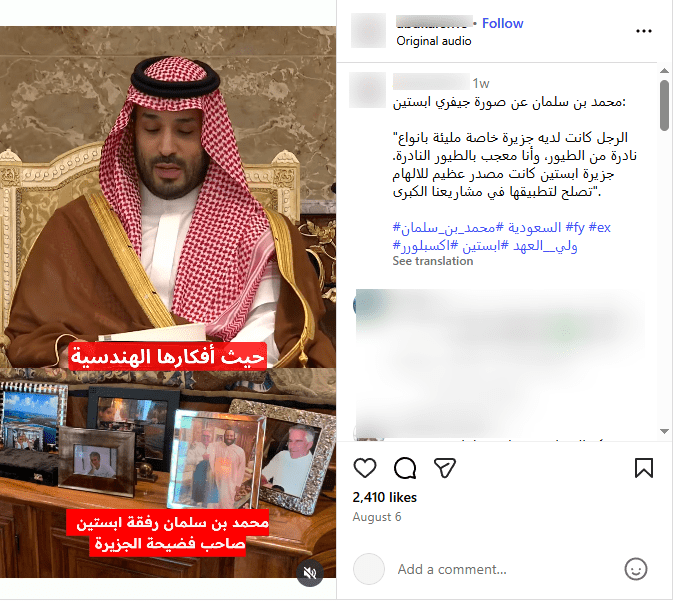Screen dimensions: 673x603
Task: Click the Follow link
Action: click(503, 23)
